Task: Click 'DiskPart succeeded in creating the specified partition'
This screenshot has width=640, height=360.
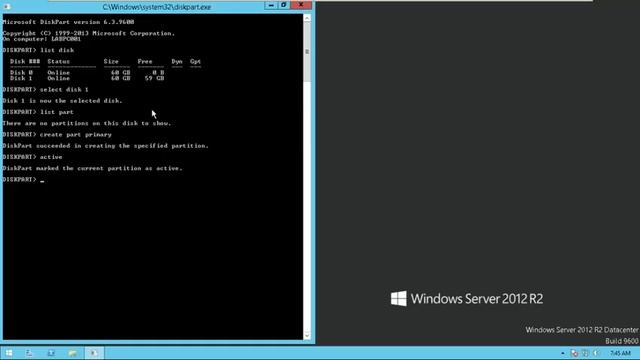Action: point(105,146)
